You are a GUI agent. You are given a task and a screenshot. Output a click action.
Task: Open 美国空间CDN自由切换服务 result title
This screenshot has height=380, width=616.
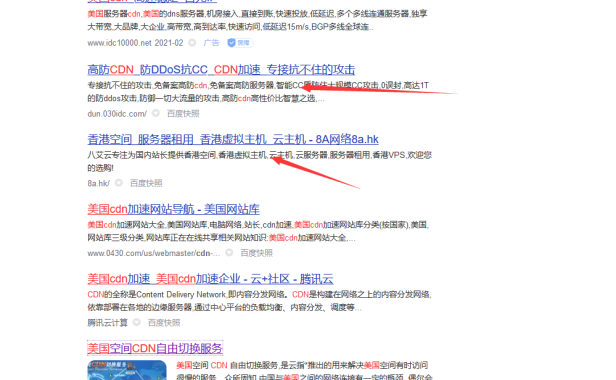point(155,348)
